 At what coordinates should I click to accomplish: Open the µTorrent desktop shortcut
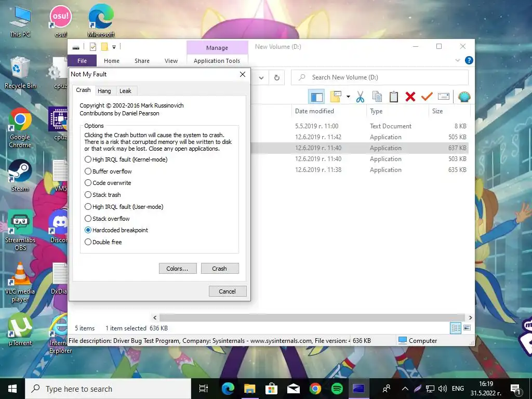(20, 329)
